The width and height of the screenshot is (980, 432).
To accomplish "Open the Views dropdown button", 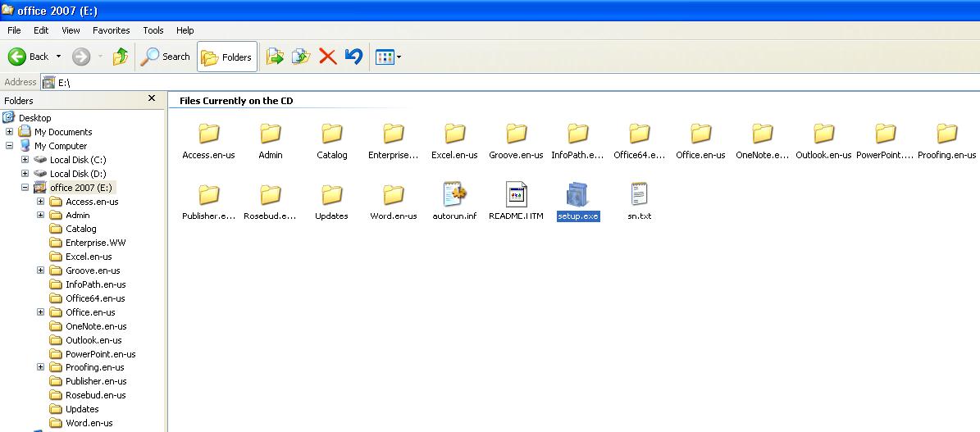I will tap(388, 57).
